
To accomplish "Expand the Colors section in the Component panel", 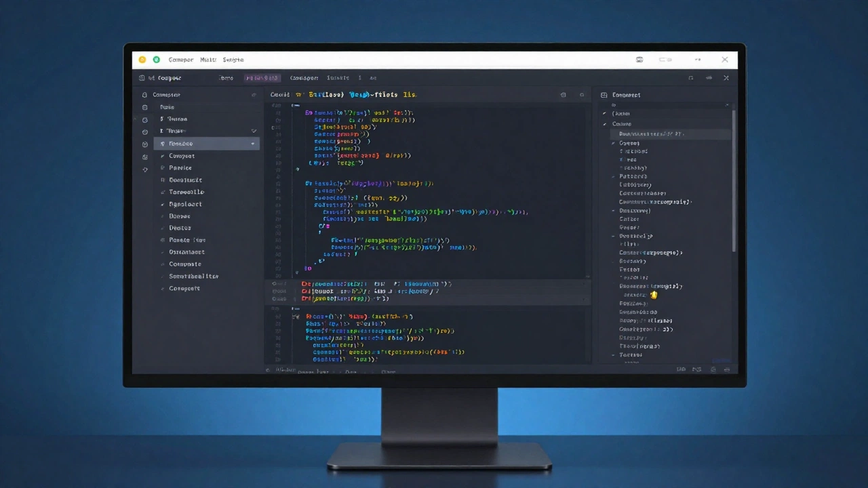I will click(x=604, y=124).
